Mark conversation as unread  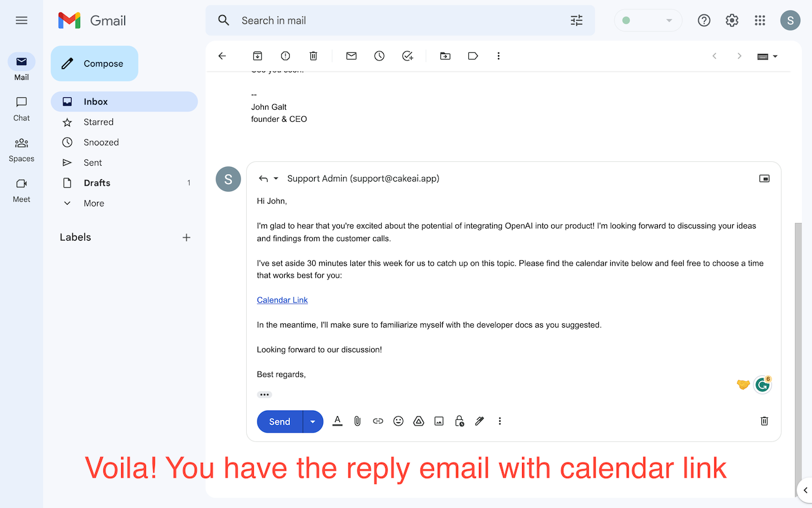coord(351,56)
